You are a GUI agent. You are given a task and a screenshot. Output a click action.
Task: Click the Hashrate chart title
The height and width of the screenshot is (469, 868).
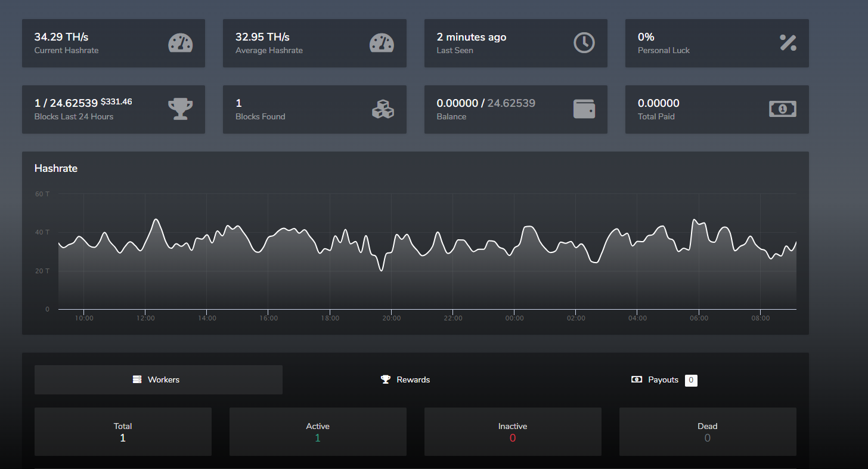[x=56, y=168]
